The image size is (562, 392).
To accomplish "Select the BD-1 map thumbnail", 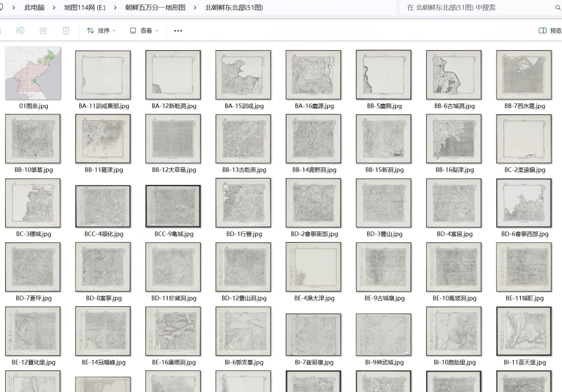I will click(244, 203).
